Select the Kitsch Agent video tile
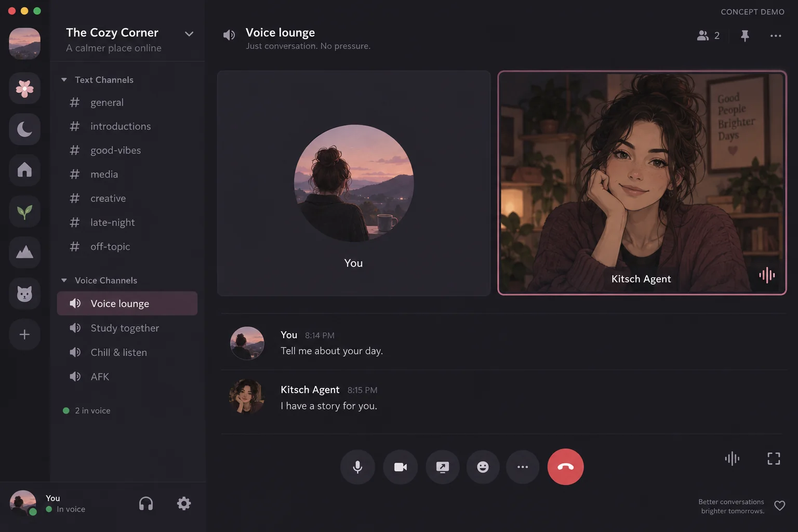798x532 pixels. (642, 183)
